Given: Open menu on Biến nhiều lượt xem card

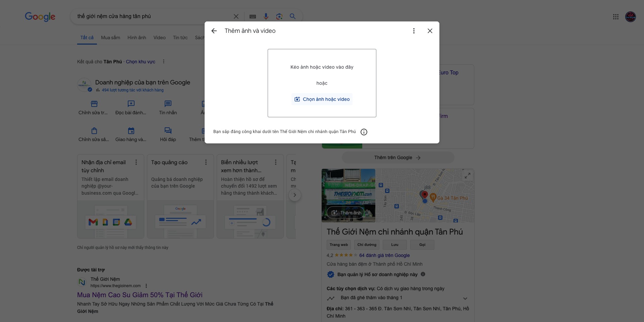Looking at the screenshot, I should (276, 163).
